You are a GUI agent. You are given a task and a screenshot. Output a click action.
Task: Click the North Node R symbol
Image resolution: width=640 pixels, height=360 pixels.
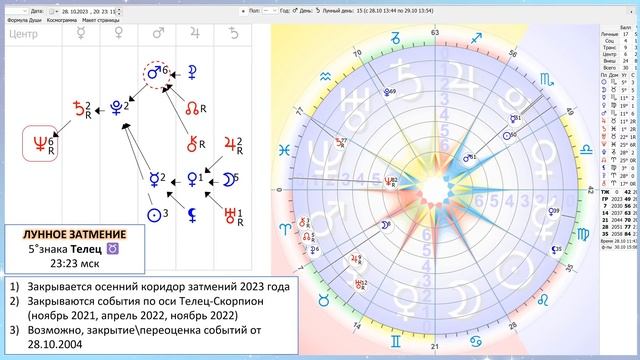coord(196,108)
